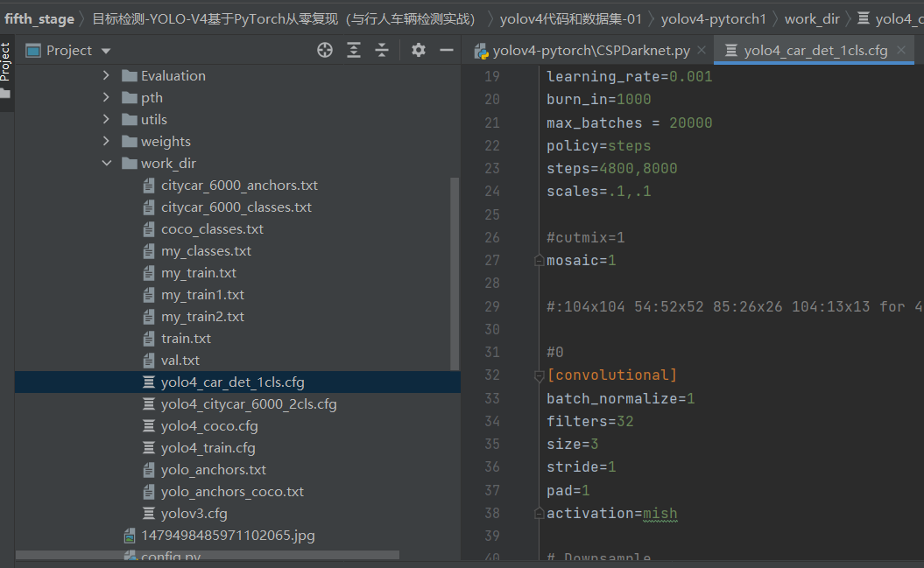Switch to the CSPDarknet.py editor tab
This screenshot has width=924, height=568.
point(593,50)
